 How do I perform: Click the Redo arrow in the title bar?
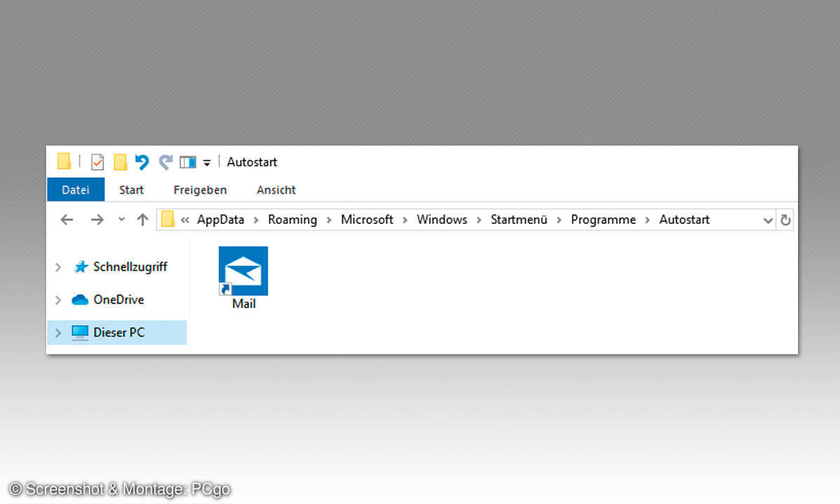(x=165, y=162)
